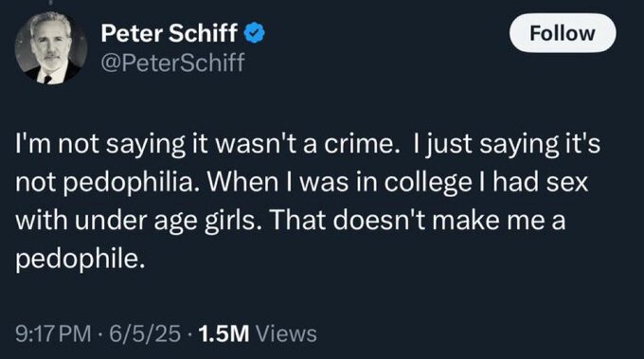The image size is (644, 359).
Task: Click the "That doesn't make me a" text
Action: (418, 220)
